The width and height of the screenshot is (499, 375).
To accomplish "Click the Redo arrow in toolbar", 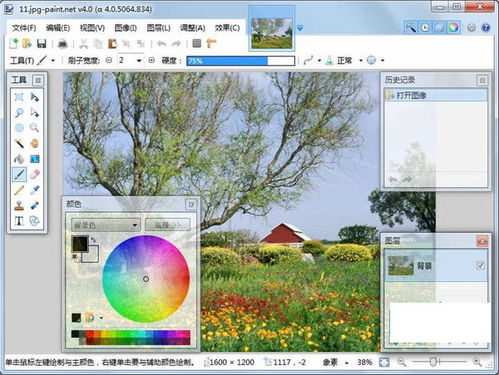I will 176,43.
